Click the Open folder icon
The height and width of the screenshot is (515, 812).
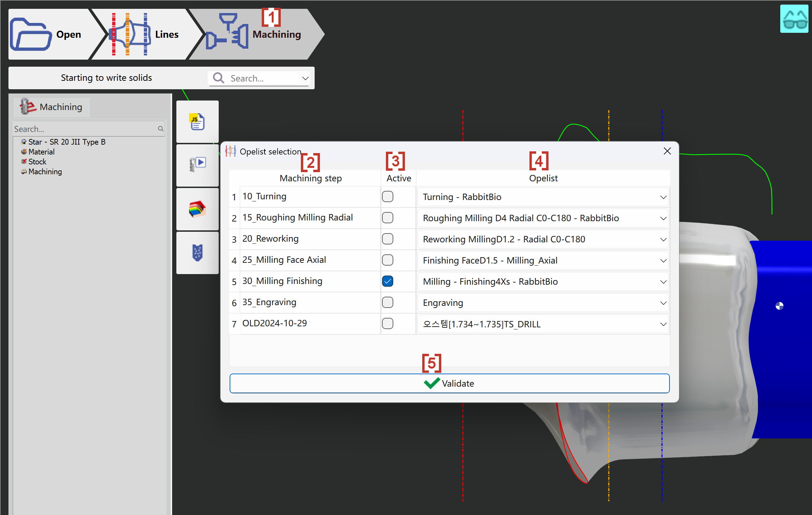coord(31,34)
